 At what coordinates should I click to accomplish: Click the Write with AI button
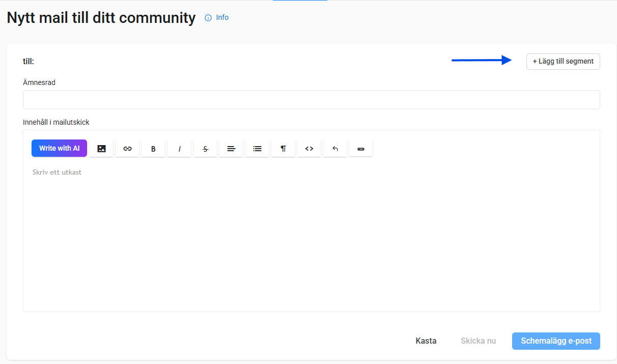tap(59, 148)
